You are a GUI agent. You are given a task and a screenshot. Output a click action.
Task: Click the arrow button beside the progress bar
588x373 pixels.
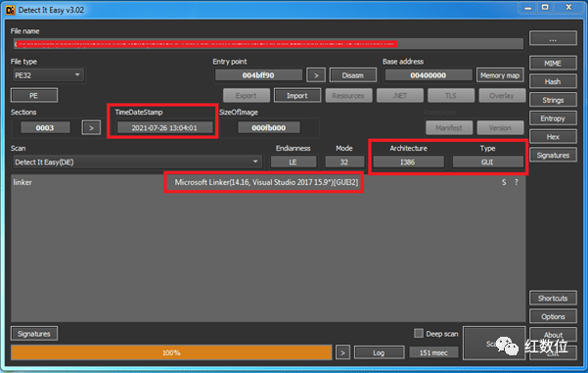[x=342, y=352]
